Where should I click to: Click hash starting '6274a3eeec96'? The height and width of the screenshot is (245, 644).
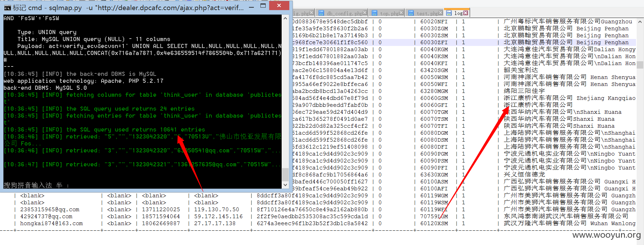(312, 223)
